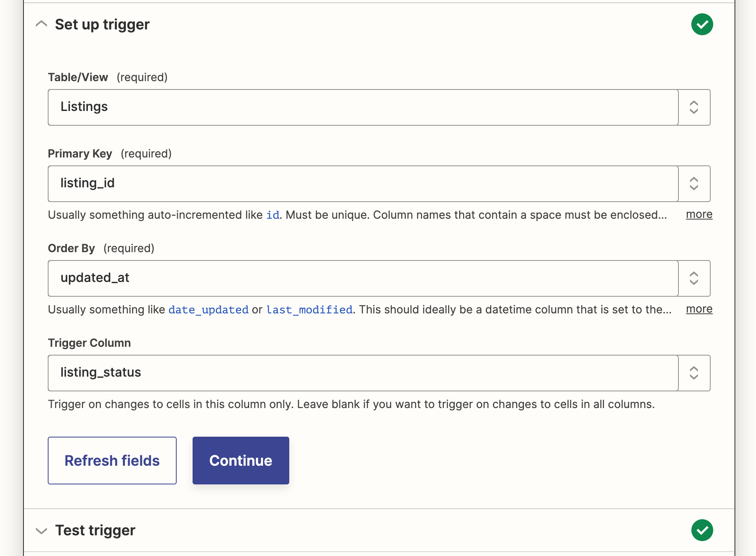Click the green checkmark beside Set up trigger

pyautogui.click(x=702, y=24)
